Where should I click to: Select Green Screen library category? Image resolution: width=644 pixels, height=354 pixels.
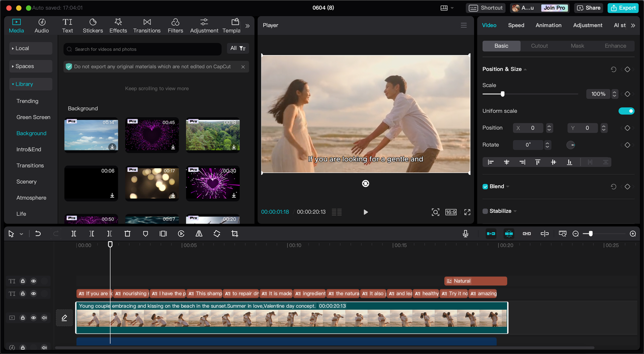point(33,117)
